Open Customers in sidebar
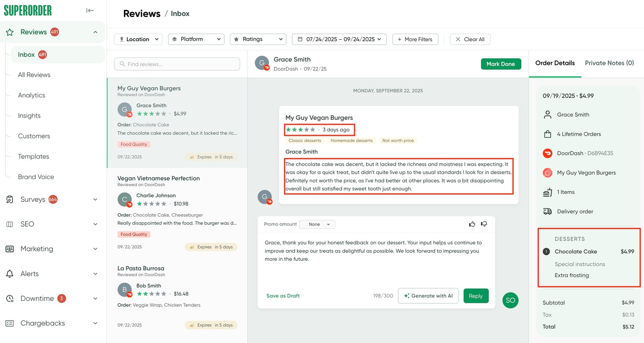 [34, 136]
